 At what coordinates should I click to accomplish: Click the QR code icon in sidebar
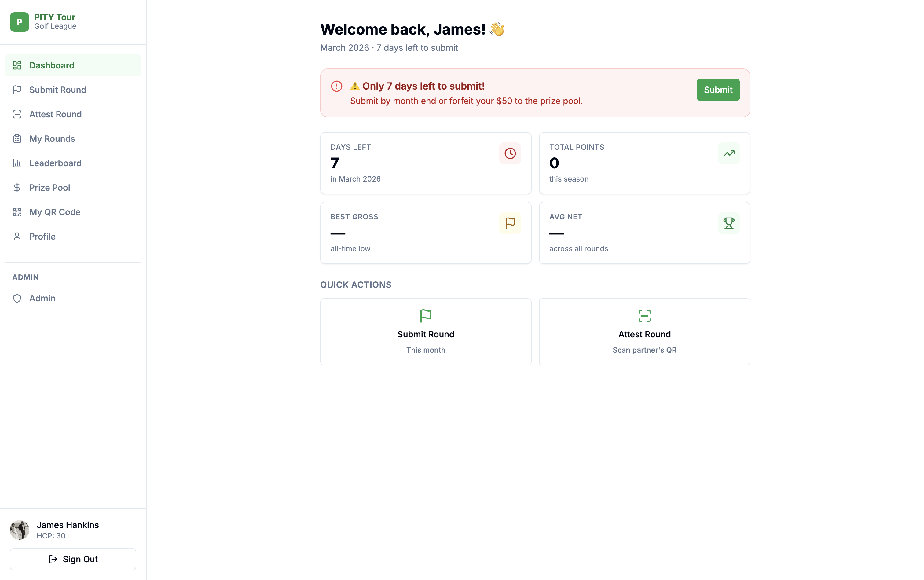(17, 212)
